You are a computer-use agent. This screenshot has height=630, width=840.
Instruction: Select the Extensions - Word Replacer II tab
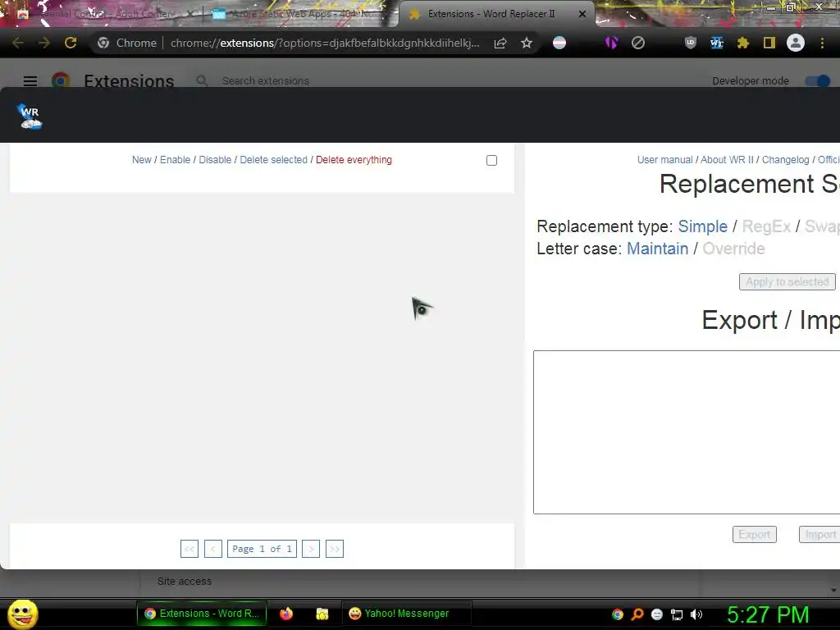coord(491,14)
